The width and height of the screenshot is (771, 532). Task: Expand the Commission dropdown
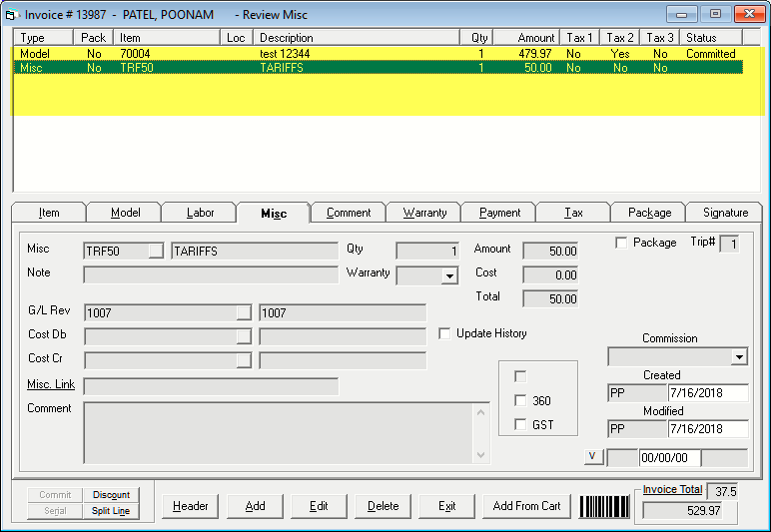(739, 357)
